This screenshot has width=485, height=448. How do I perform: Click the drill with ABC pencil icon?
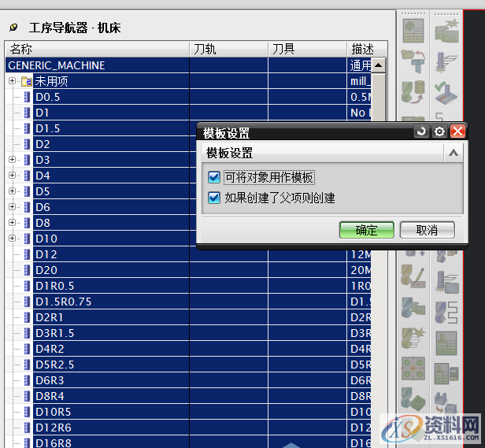[x=413, y=276]
